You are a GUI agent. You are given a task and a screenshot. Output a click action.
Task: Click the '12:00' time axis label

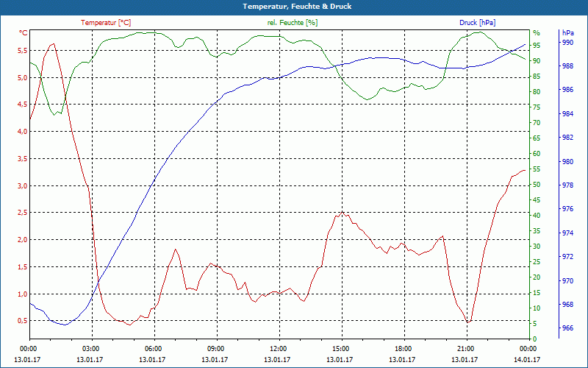[277, 348]
